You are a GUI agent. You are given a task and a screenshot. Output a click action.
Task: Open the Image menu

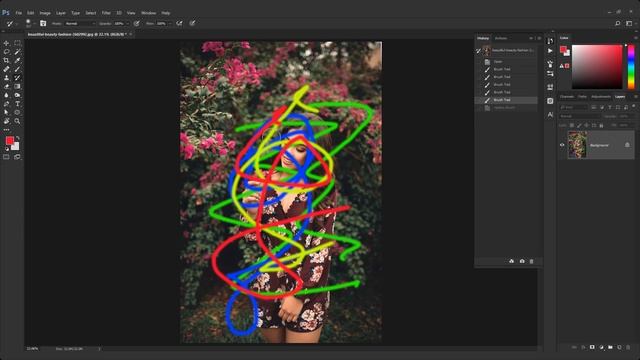45,13
